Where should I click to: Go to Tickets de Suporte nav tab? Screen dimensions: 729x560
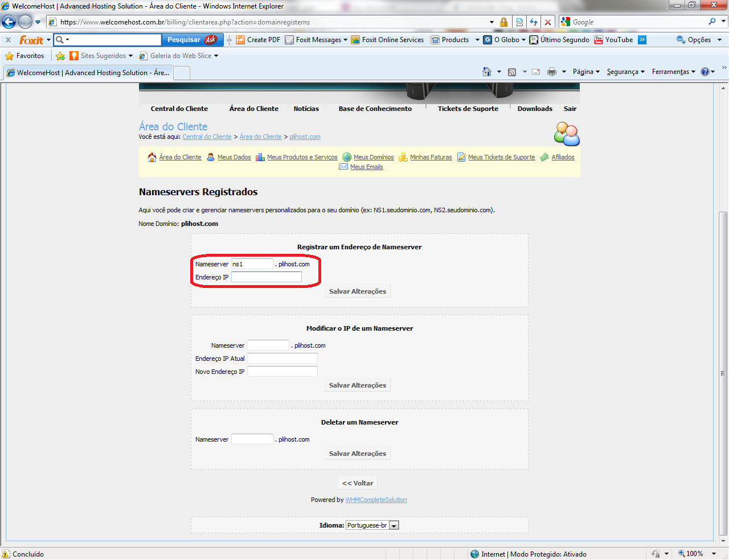468,109
